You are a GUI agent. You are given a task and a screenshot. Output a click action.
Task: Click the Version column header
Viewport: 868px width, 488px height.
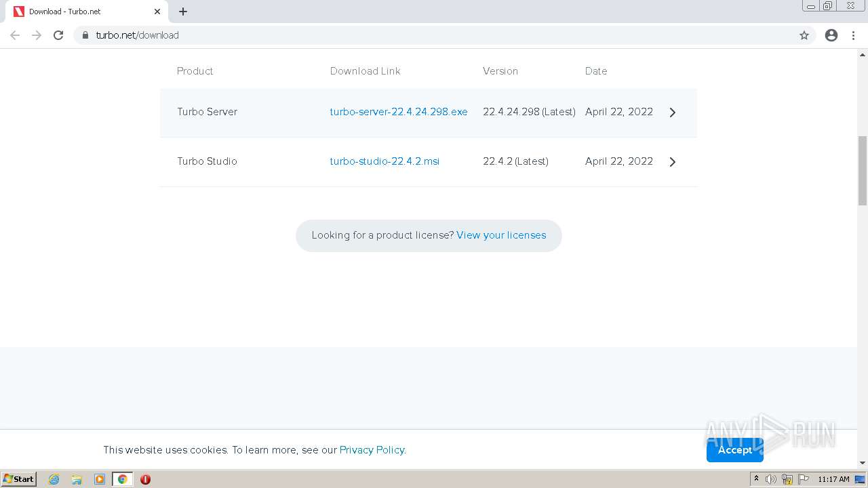point(500,71)
